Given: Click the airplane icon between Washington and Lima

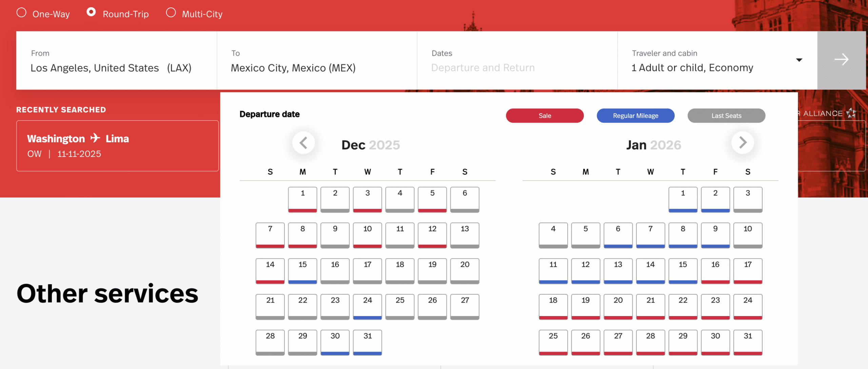Looking at the screenshot, I should 95,138.
